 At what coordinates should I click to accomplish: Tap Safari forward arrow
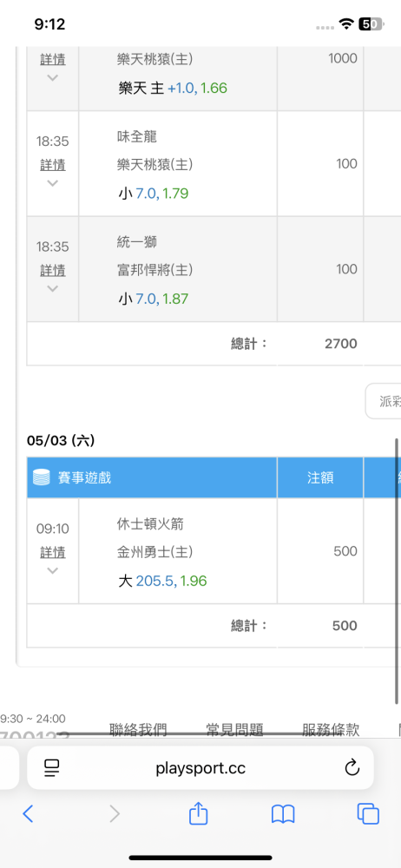(x=114, y=813)
